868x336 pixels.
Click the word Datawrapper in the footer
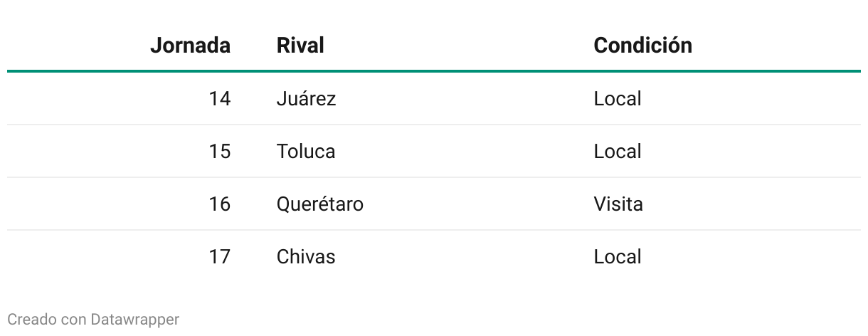pos(135,320)
